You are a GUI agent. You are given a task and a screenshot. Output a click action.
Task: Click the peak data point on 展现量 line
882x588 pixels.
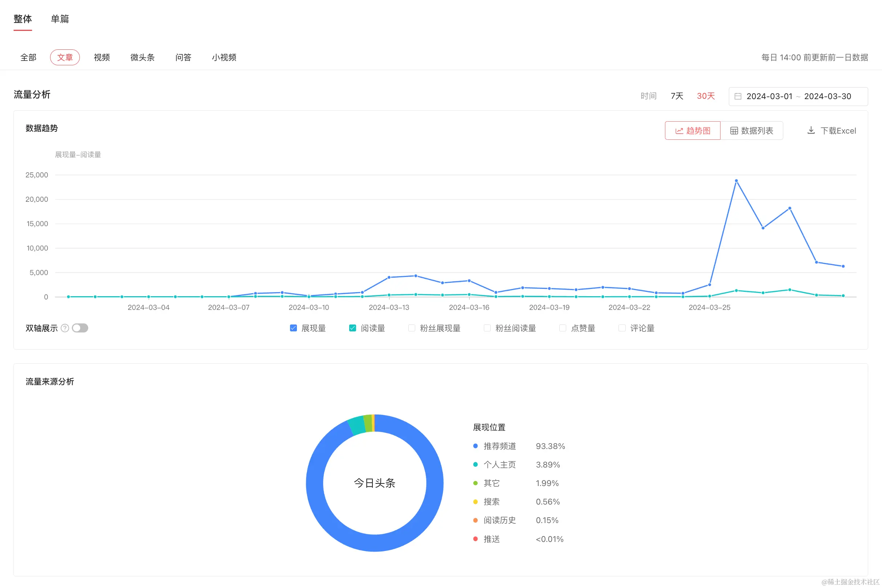coord(736,181)
